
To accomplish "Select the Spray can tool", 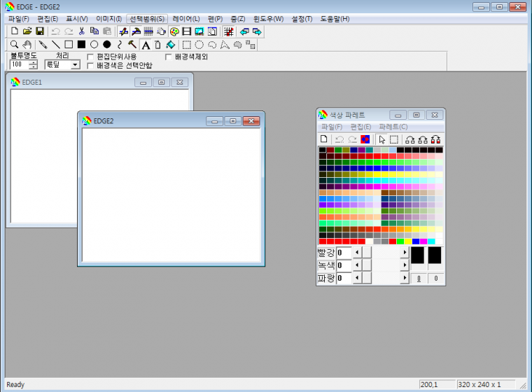I will tap(157, 45).
